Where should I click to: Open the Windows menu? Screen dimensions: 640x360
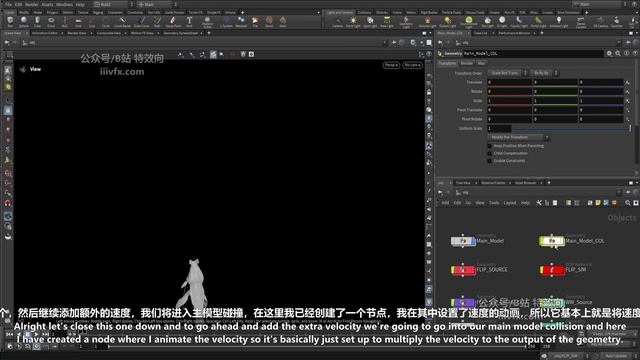coord(64,4)
